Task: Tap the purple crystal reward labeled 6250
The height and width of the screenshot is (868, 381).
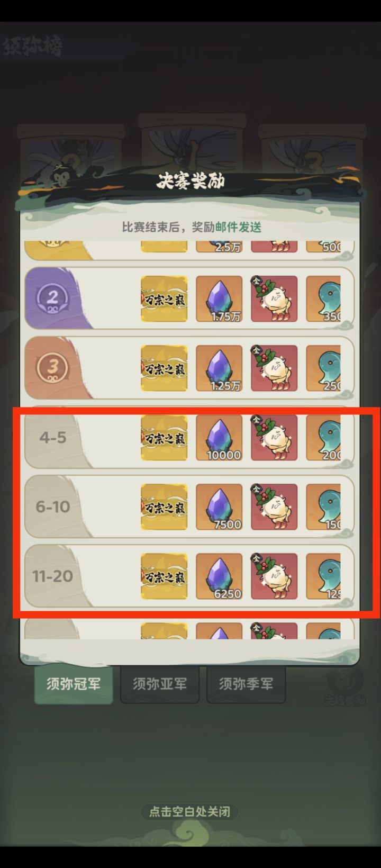Action: (x=219, y=576)
